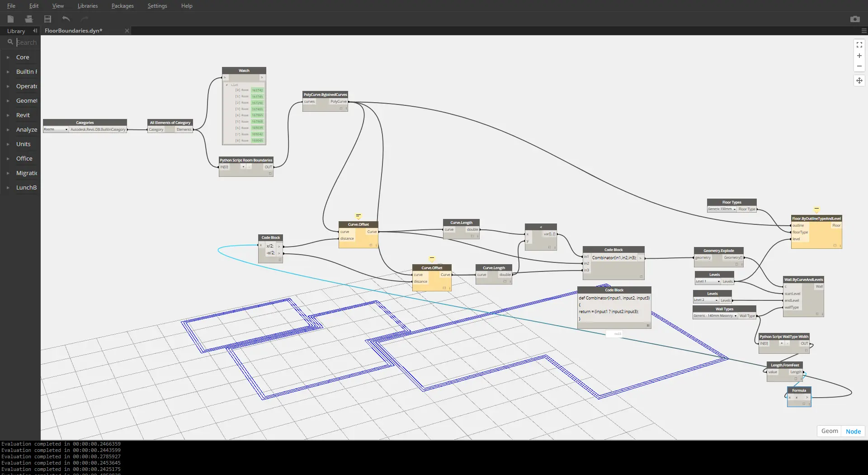
Task: Click the New file toolbar icon
Action: click(x=10, y=19)
